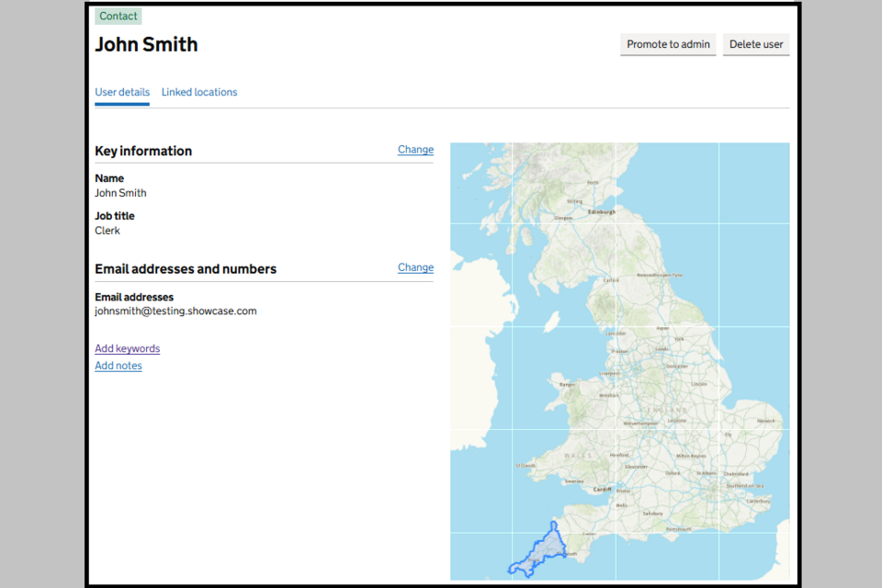882x588 pixels.
Task: Click the blue highlighted Cornwall region on map
Action: pos(542,549)
